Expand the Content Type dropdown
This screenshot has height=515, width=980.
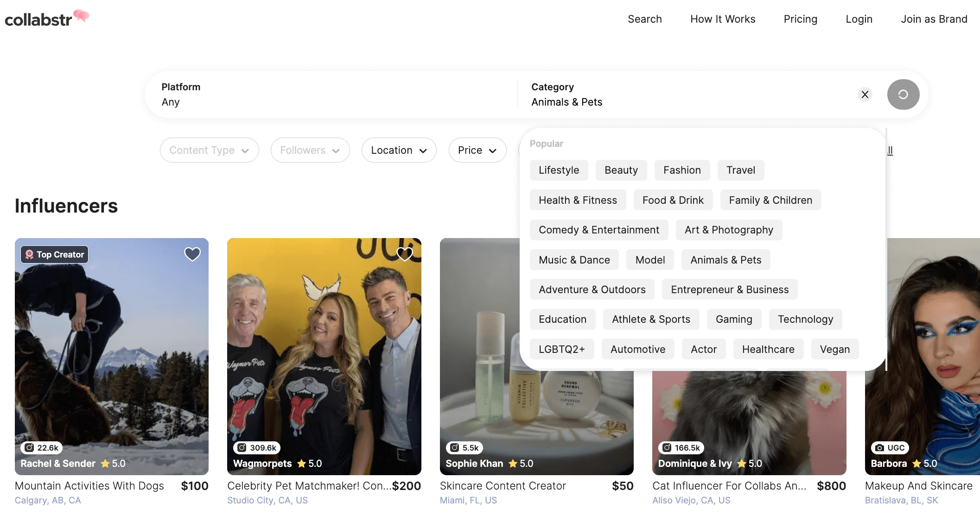(x=209, y=150)
